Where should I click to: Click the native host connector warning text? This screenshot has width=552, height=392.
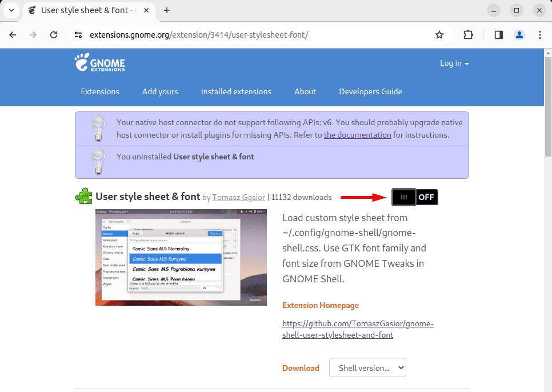coord(289,129)
